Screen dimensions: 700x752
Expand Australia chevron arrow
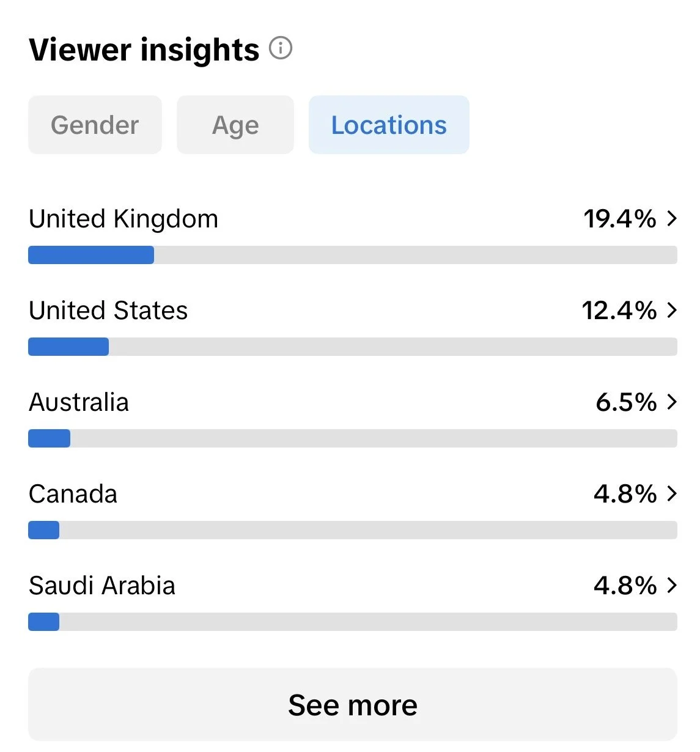[x=672, y=402]
